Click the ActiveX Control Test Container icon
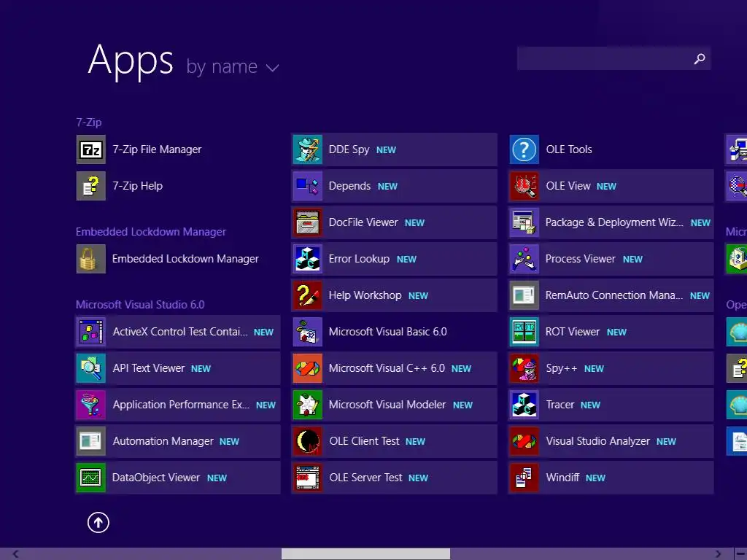The height and width of the screenshot is (560, 747). point(91,332)
